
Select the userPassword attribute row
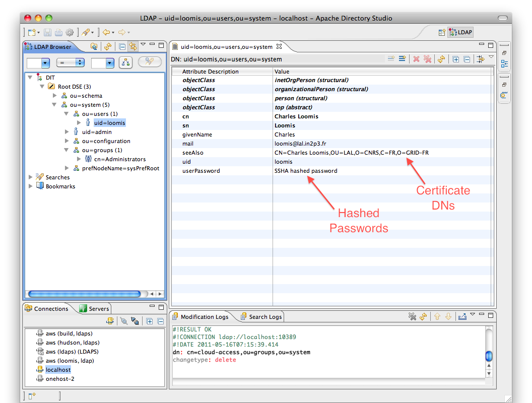click(201, 171)
